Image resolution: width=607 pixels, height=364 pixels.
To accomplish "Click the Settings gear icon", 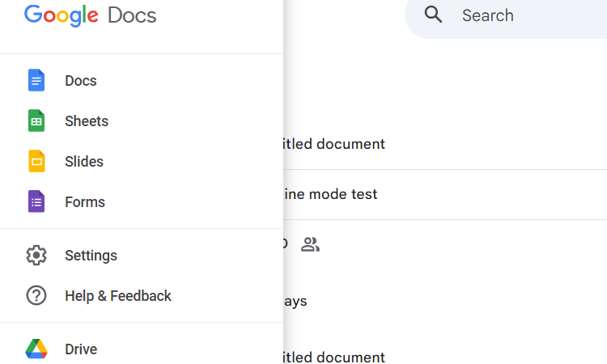I will point(36,256).
